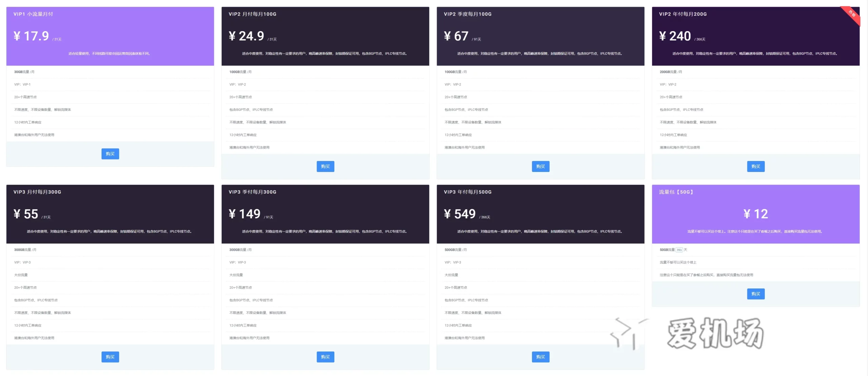868x376 pixels.
Task: Click the 热销 ribbon on the VIP2 年付 card
Action: click(851, 14)
